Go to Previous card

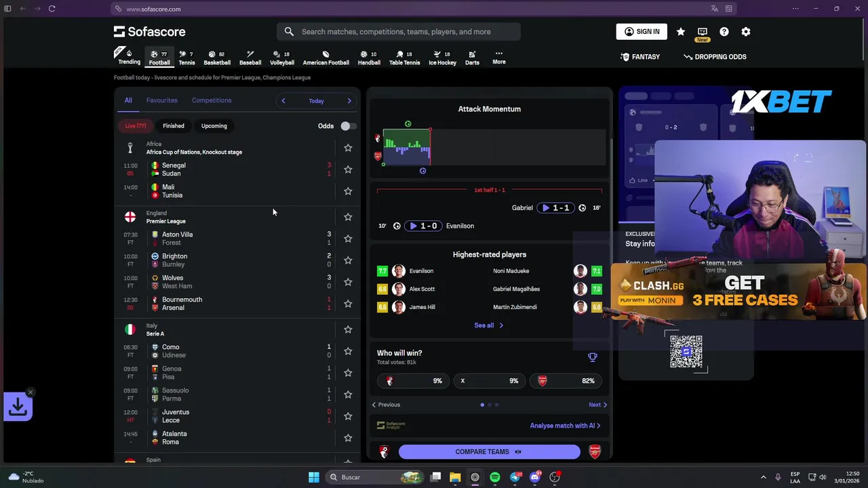pyautogui.click(x=386, y=405)
